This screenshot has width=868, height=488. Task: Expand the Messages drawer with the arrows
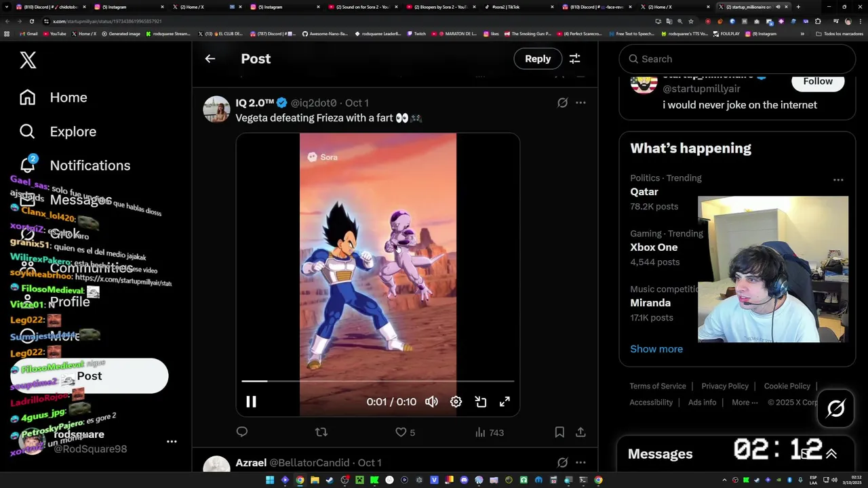tap(831, 454)
